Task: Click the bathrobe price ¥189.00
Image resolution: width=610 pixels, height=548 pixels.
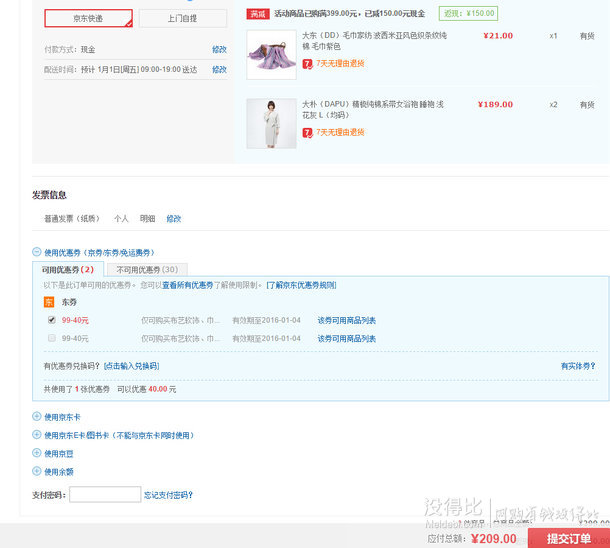Action: coord(495,105)
